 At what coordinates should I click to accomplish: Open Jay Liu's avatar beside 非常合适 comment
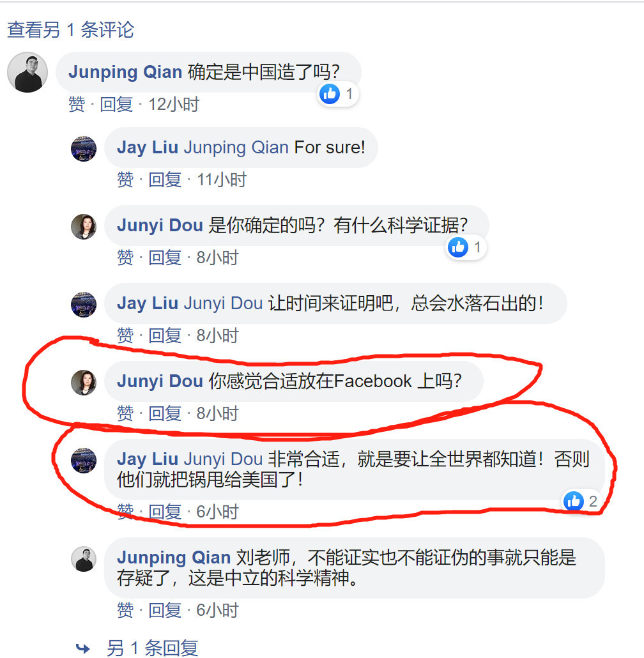[84, 461]
